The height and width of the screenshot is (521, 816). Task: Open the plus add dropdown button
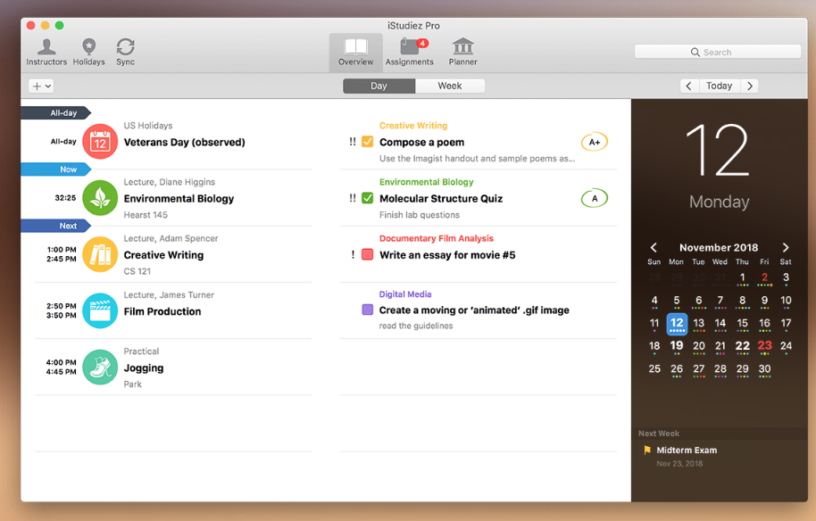point(41,86)
